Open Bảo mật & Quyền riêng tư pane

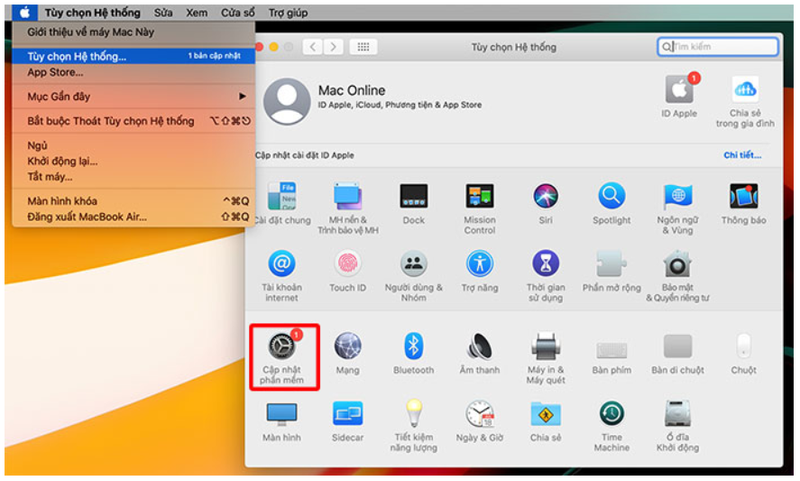[678, 264]
